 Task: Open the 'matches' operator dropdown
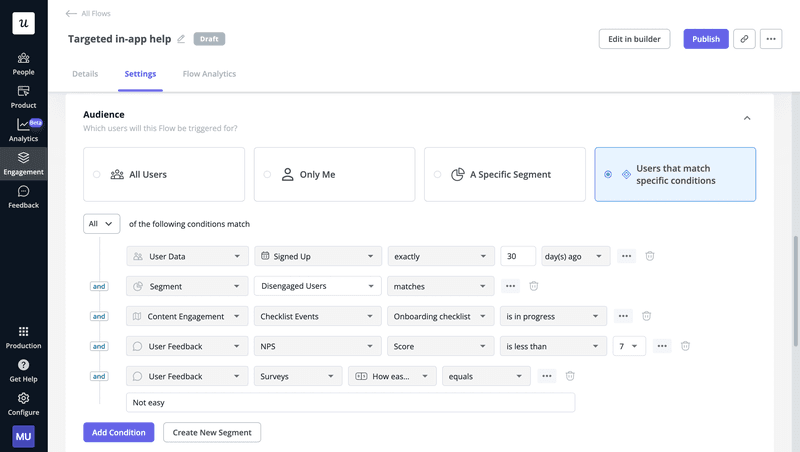[440, 286]
